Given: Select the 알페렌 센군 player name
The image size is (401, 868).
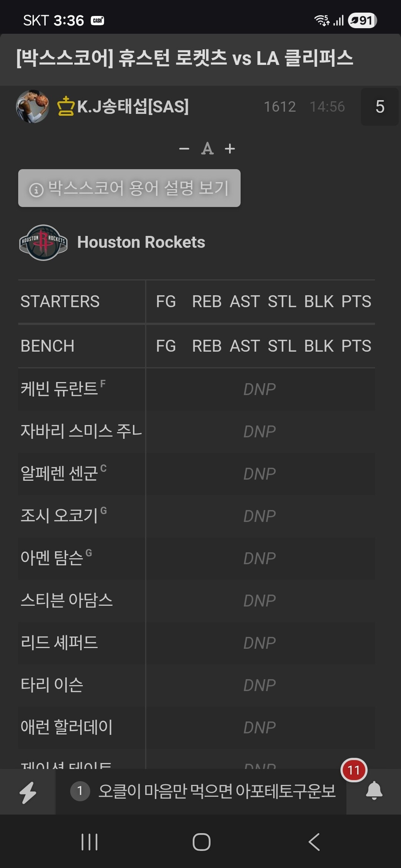Looking at the screenshot, I should coord(59,474).
